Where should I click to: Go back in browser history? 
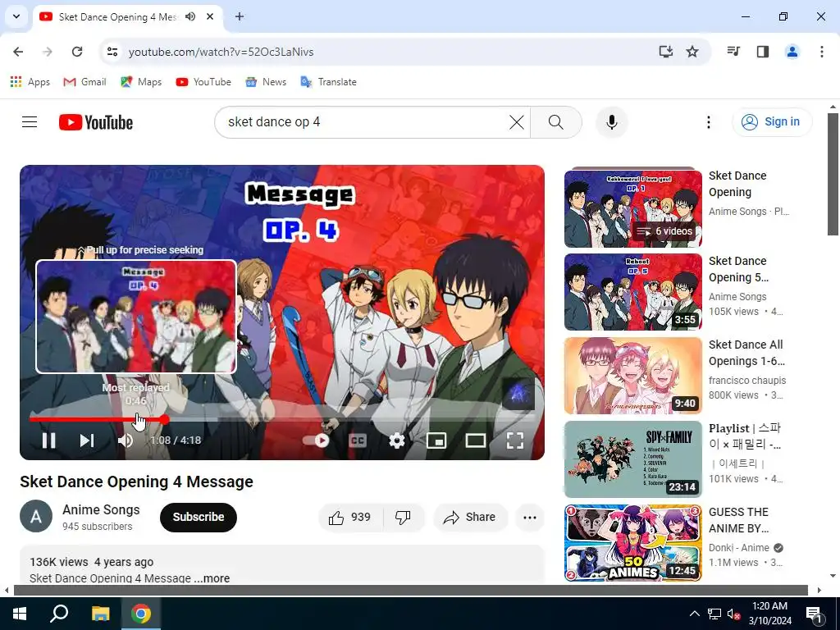18,52
